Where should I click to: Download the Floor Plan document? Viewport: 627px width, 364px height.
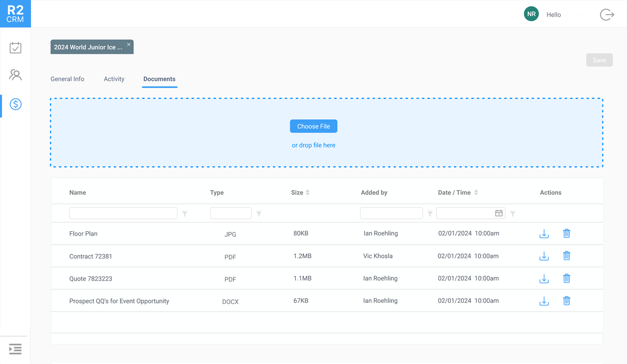pos(544,233)
